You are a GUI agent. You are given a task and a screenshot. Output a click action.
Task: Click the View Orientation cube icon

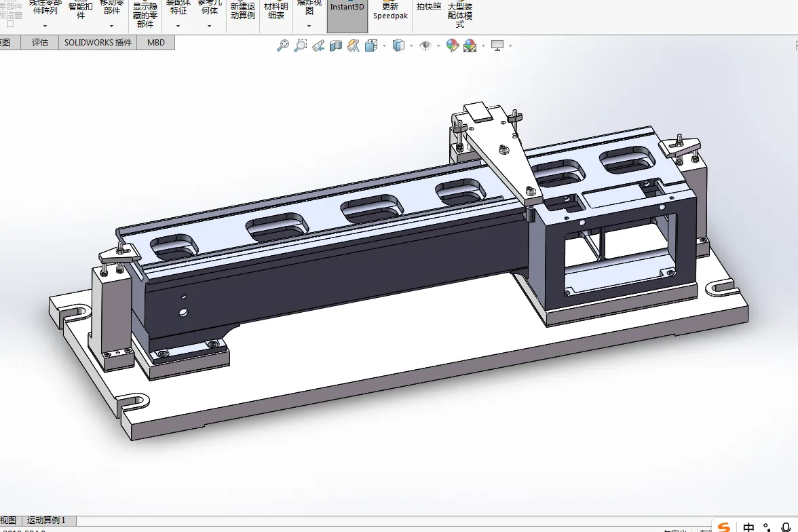click(x=371, y=46)
